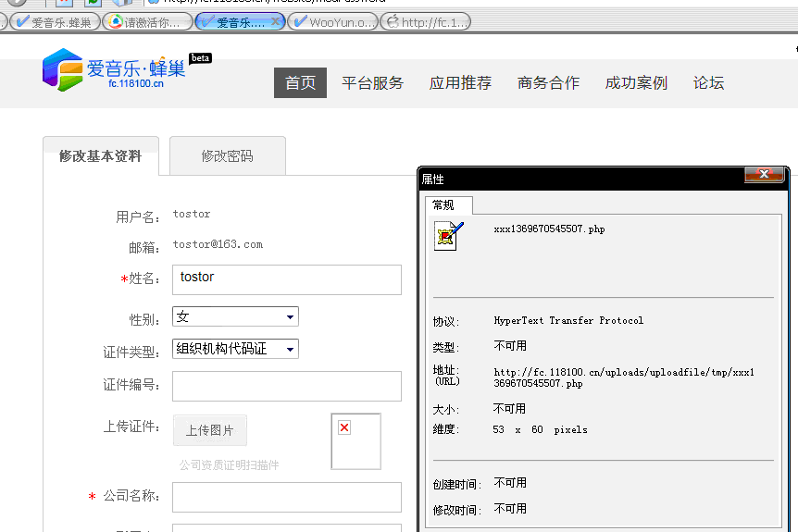Click the 证件编号 input field
This screenshot has width=798, height=532.
pos(287,386)
